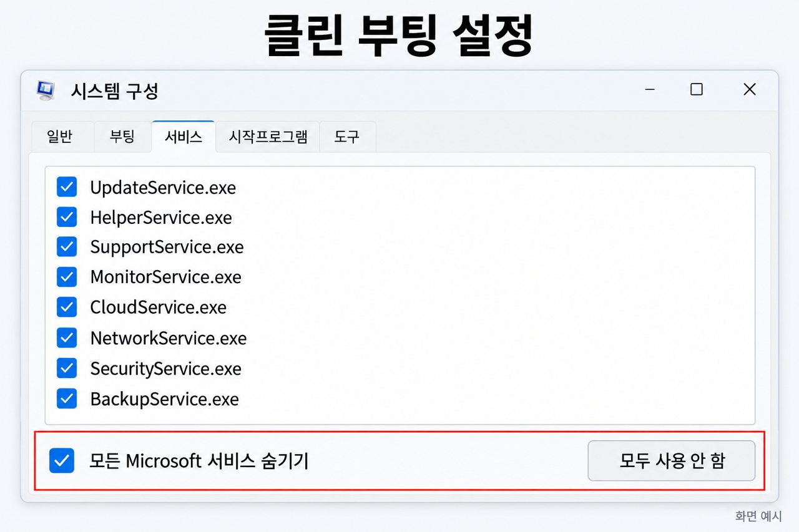This screenshot has height=532, width=799.
Task: Minimize the 시스템 구성 window
Action: (x=650, y=90)
